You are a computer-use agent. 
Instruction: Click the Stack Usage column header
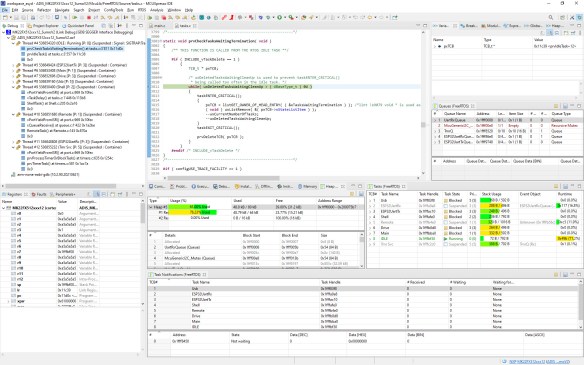pyautogui.click(x=491, y=194)
